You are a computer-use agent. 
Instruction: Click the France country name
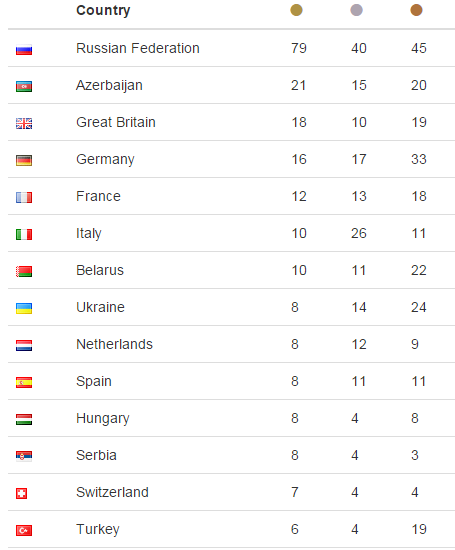pyautogui.click(x=98, y=196)
